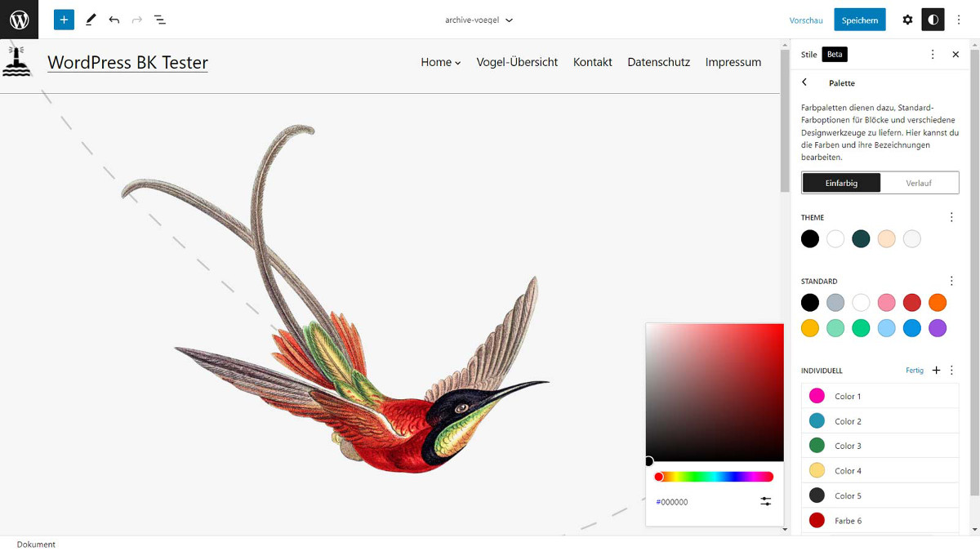Select the standard black color swatch
Screen dimensions: 980x551
coord(809,303)
